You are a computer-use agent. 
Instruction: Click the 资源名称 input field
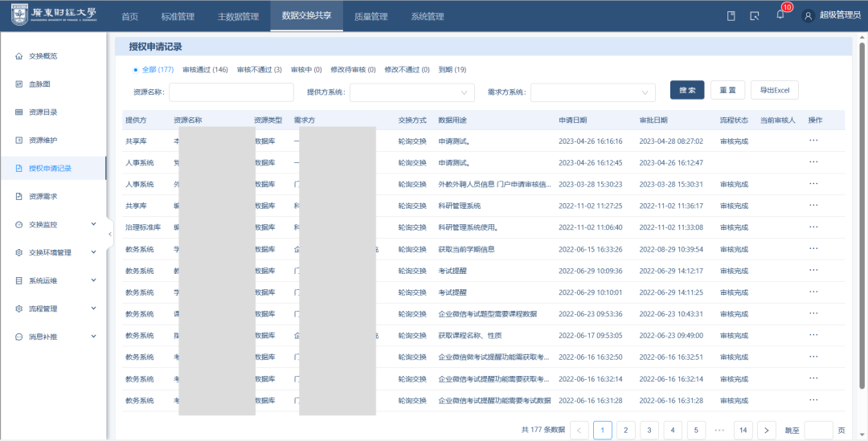[x=219, y=92]
